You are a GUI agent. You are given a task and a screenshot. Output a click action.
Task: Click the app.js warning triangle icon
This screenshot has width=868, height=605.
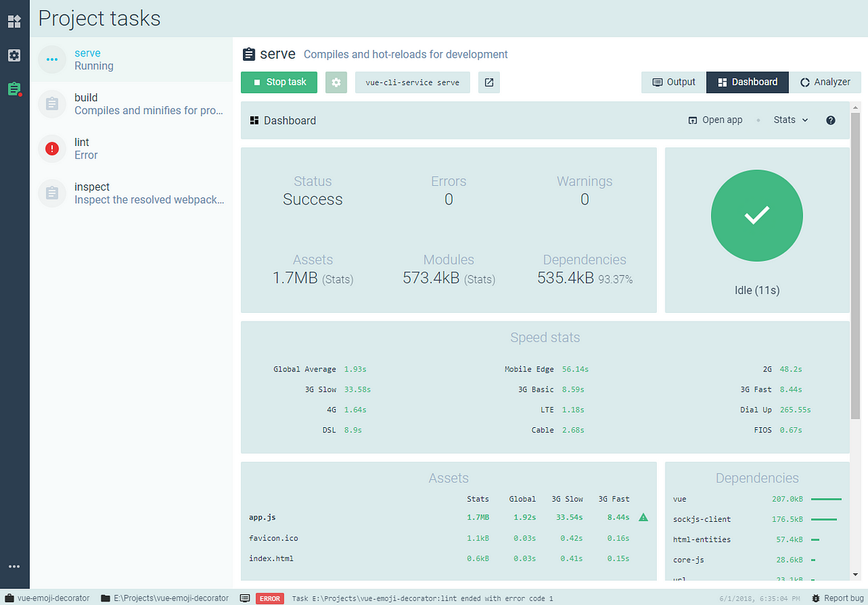pos(643,518)
